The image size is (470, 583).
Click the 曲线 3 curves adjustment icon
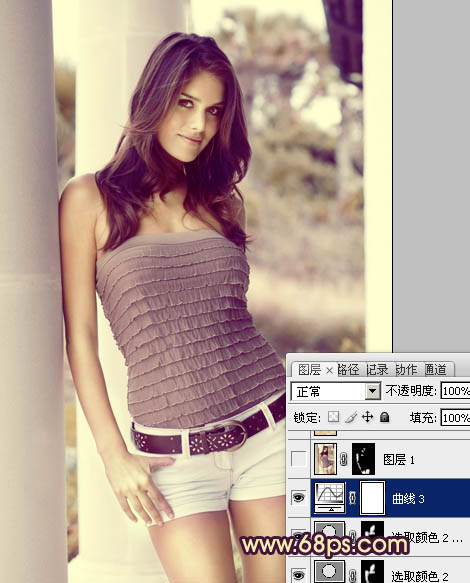[330, 497]
